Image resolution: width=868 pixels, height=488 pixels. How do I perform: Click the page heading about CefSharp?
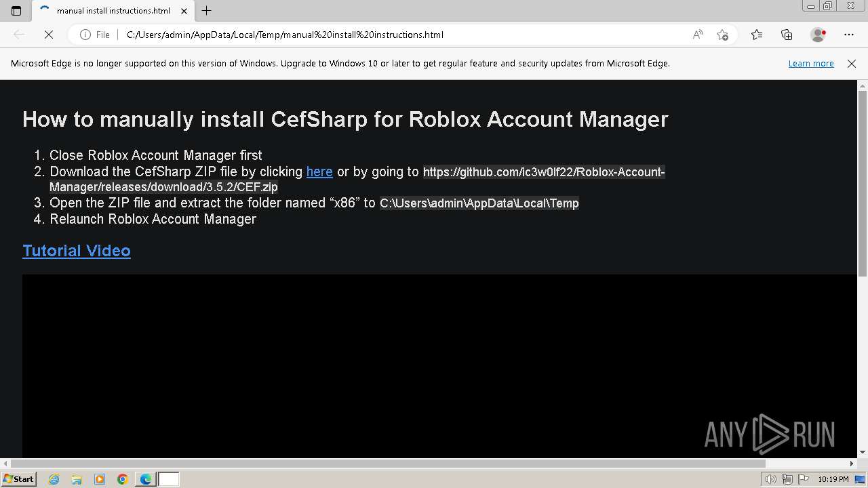[345, 119]
